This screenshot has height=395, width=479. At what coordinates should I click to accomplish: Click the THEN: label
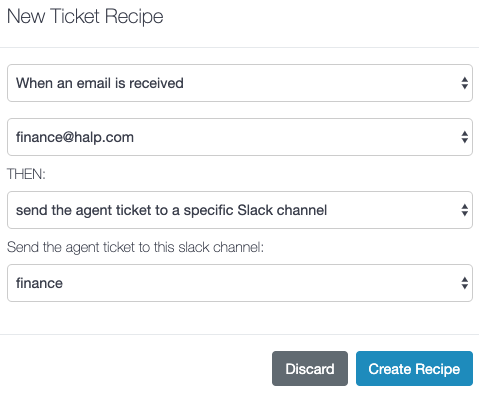(x=26, y=174)
